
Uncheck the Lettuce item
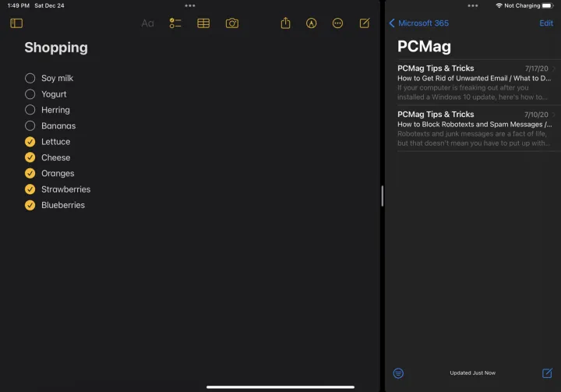(x=30, y=142)
